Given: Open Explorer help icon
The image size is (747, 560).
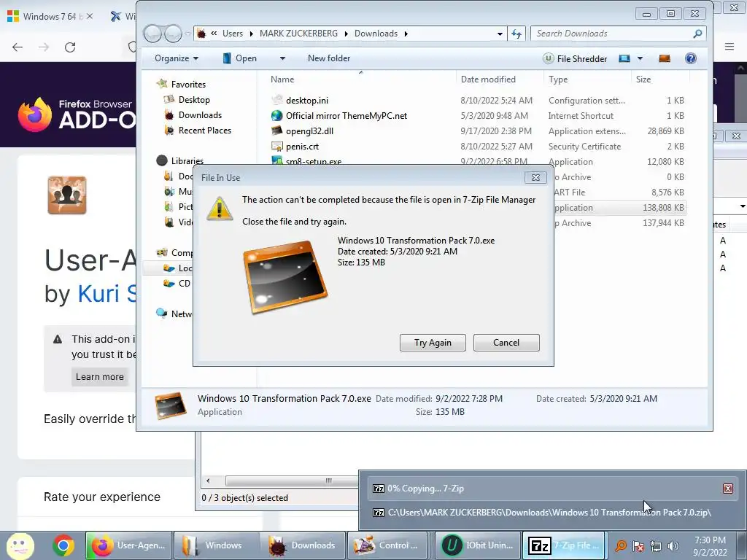Looking at the screenshot, I should point(690,58).
